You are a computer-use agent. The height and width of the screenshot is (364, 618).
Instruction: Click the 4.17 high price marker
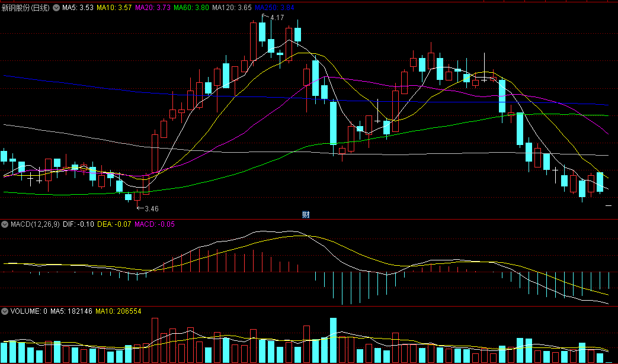point(277,18)
